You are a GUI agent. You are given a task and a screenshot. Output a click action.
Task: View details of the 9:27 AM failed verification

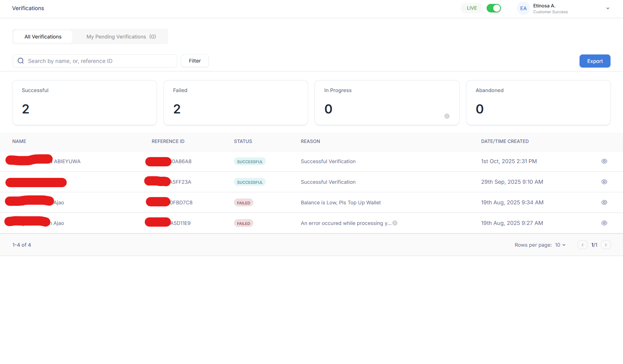[x=604, y=223]
